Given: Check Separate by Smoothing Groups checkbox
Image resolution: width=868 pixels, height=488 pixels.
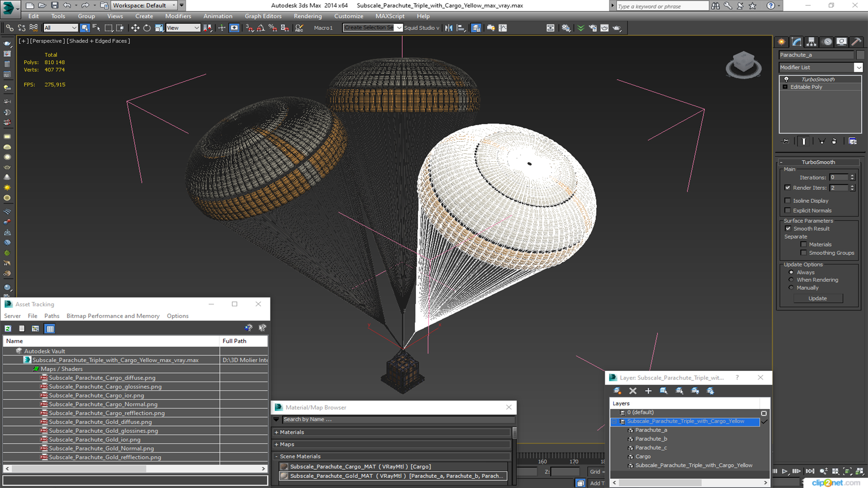Looking at the screenshot, I should point(803,253).
